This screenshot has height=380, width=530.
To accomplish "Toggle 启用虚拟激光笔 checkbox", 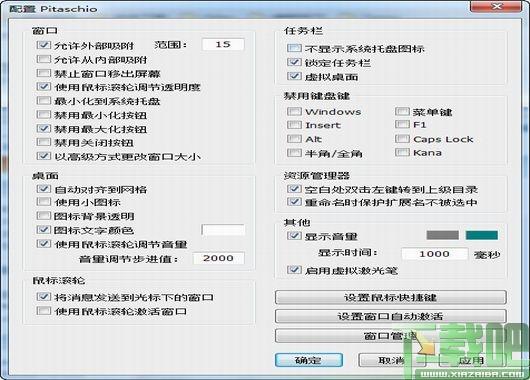I will coord(294,270).
